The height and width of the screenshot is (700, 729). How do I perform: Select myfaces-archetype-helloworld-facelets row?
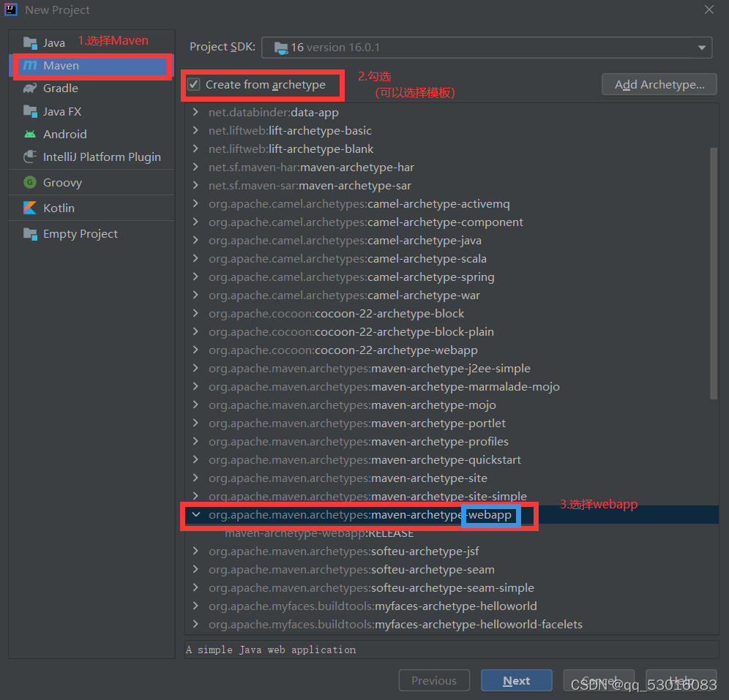452,624
